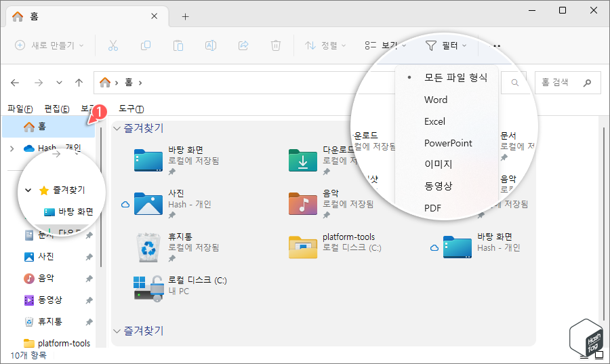Open the 사진 folder icon
Screen dimensions: 610x364
(148, 204)
